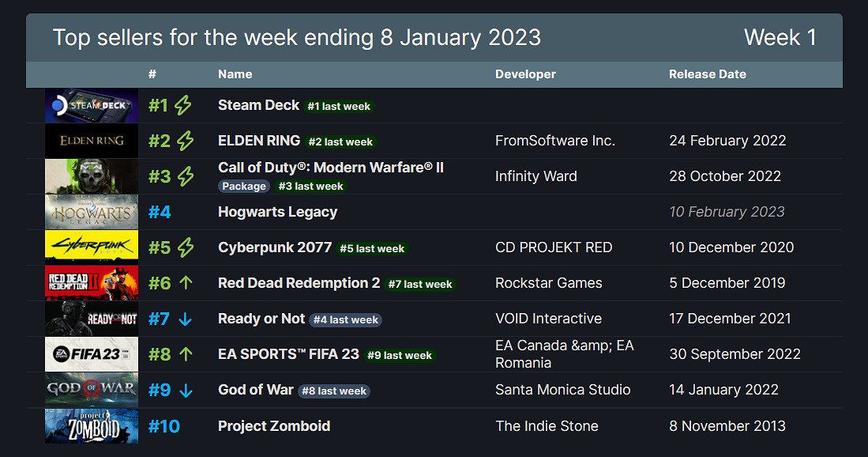The image size is (868, 457).
Task: Click the blue down arrow beside #7
Action: tap(186, 319)
